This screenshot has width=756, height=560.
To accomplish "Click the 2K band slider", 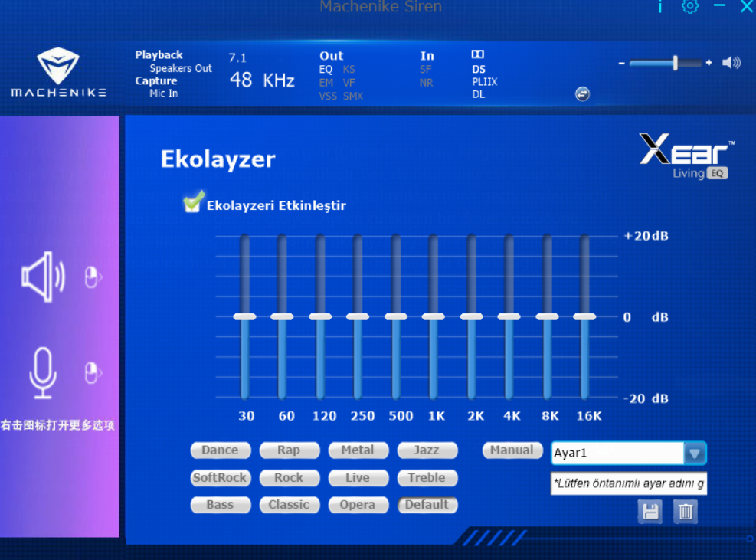I will coord(472,317).
